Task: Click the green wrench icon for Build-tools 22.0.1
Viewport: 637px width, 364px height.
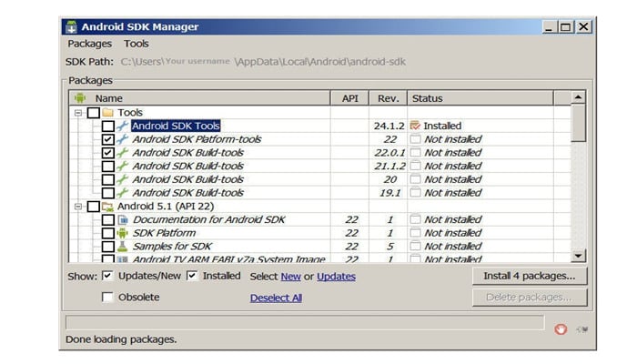Action: 123,152
